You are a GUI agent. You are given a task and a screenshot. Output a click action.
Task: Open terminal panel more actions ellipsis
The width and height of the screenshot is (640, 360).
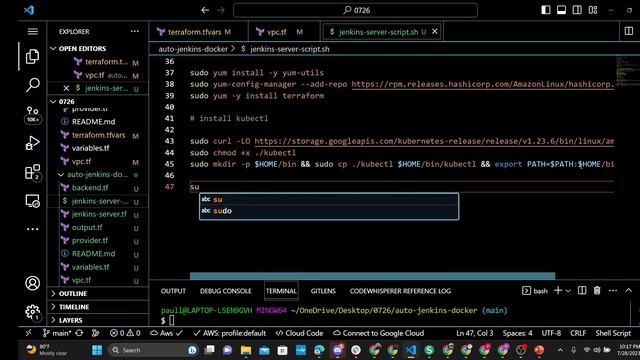pos(613,290)
